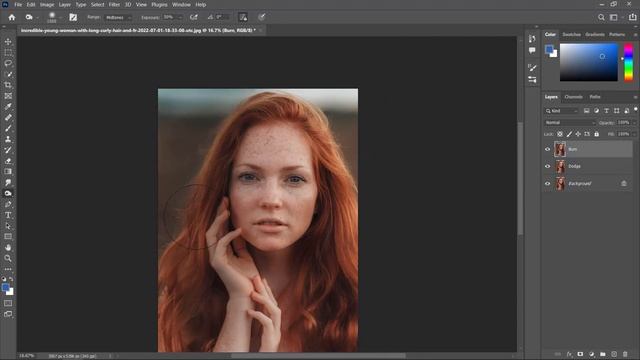The height and width of the screenshot is (360, 640).
Task: Open the File menu
Action: click(18, 4)
